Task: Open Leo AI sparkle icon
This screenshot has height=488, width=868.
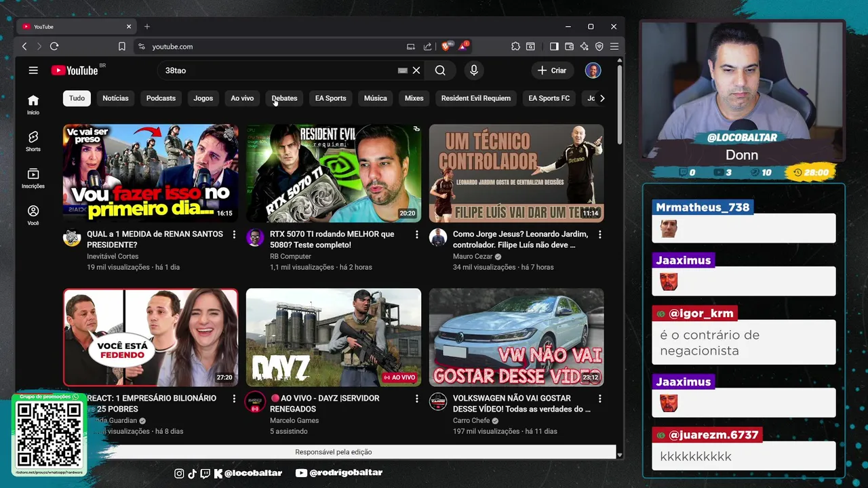Action: click(584, 46)
